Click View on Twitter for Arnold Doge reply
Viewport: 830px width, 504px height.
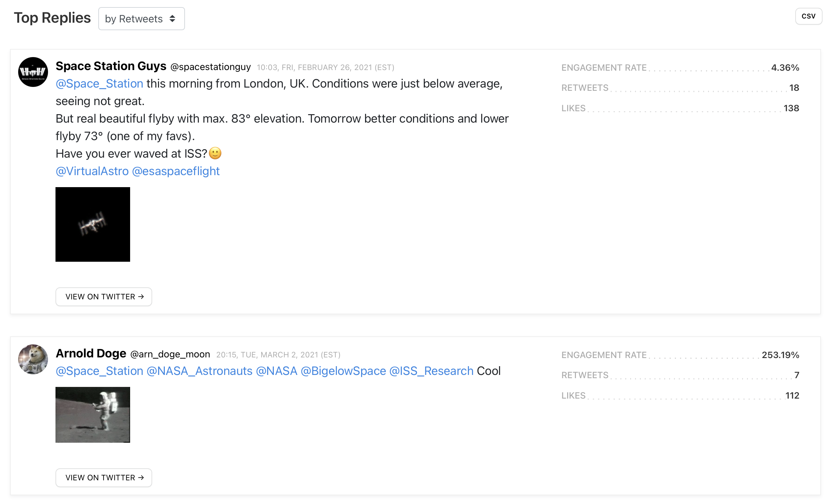point(104,477)
